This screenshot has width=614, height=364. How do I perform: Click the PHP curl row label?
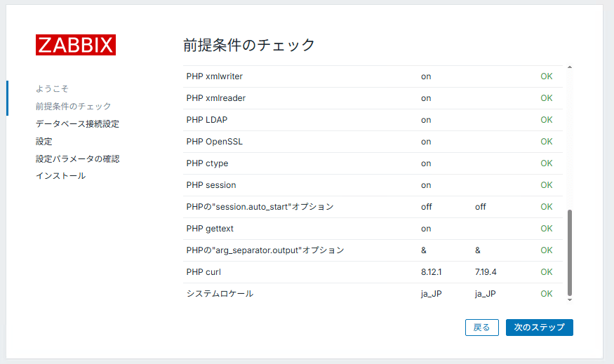(203, 272)
